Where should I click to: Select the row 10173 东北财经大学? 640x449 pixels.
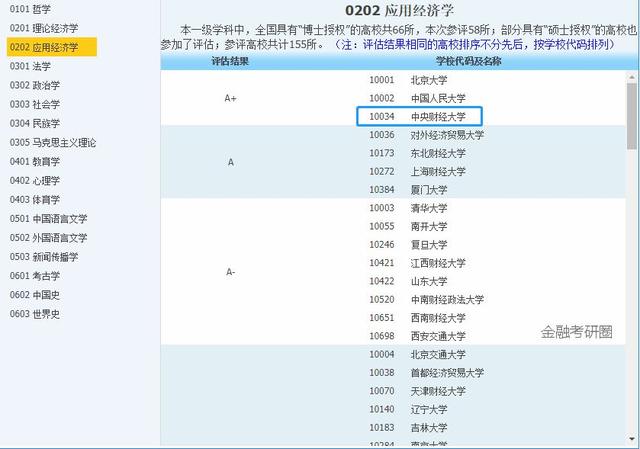[x=417, y=153]
